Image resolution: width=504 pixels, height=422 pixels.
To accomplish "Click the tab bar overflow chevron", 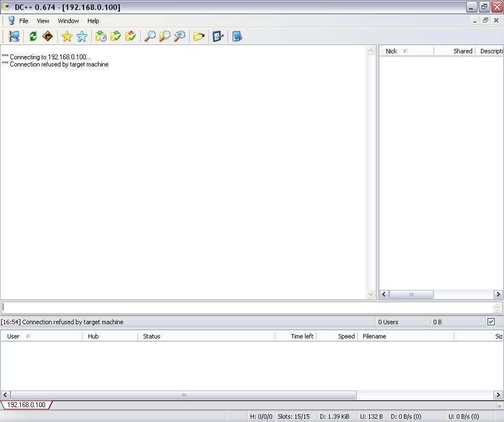I will 500,406.
